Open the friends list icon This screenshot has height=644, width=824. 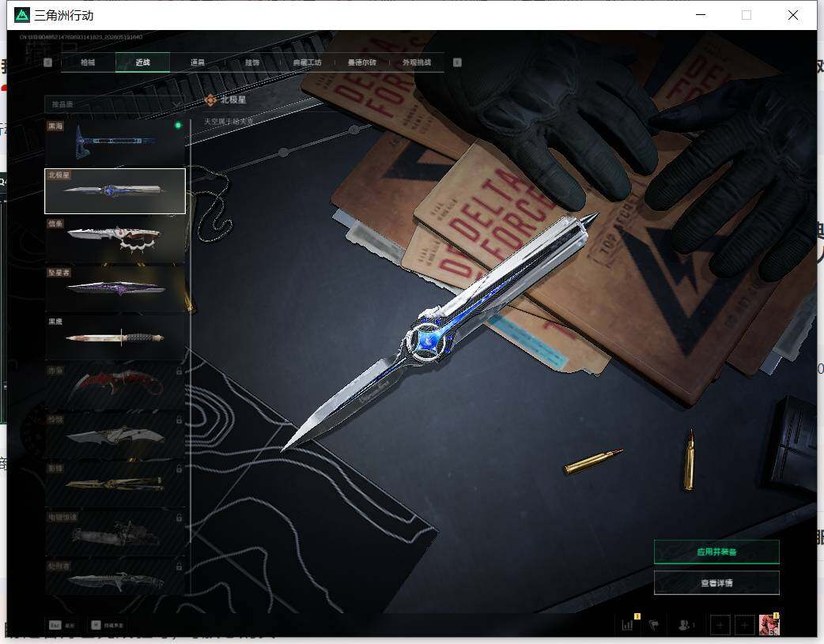tap(685, 624)
